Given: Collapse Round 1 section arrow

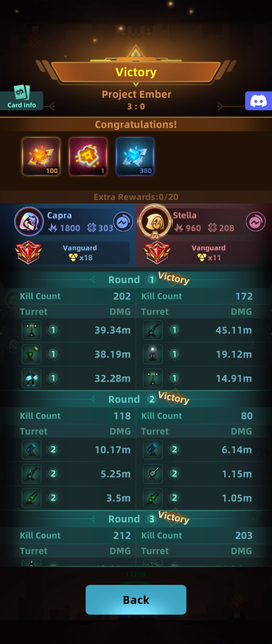Looking at the screenshot, I should pyautogui.click(x=93, y=279).
